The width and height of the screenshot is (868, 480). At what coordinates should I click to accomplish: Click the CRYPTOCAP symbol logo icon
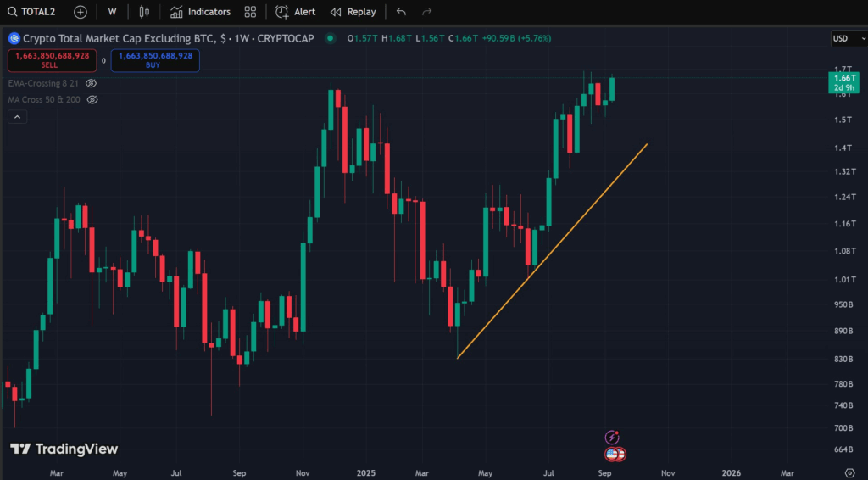[x=14, y=38]
